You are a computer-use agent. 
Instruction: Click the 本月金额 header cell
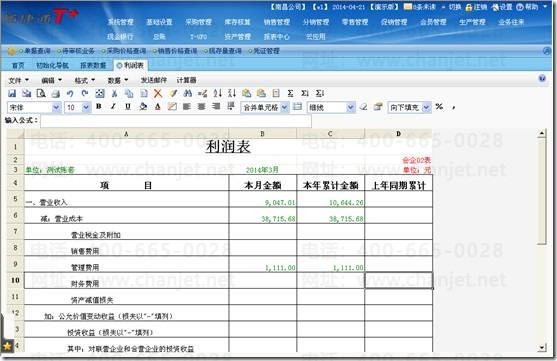263,183
